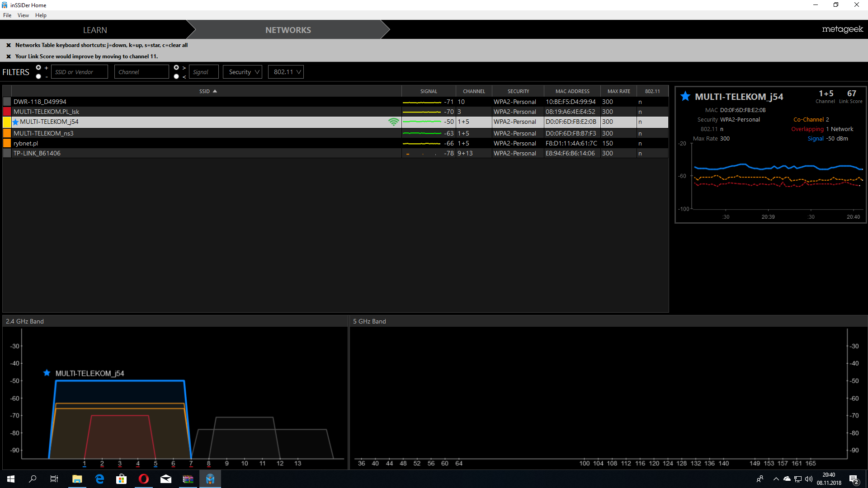Select the less-than signal filter radio
This screenshot has height=488, width=868.
[176, 76]
